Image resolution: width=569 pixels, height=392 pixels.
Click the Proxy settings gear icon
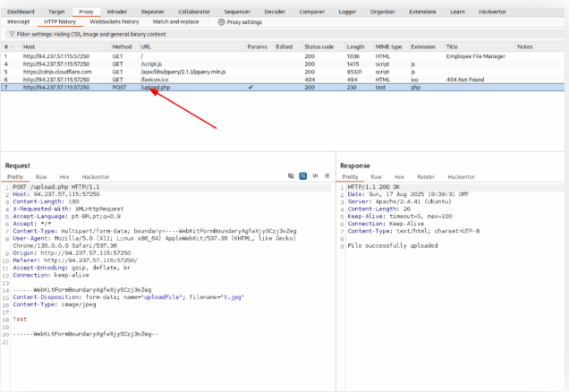pyautogui.click(x=221, y=21)
